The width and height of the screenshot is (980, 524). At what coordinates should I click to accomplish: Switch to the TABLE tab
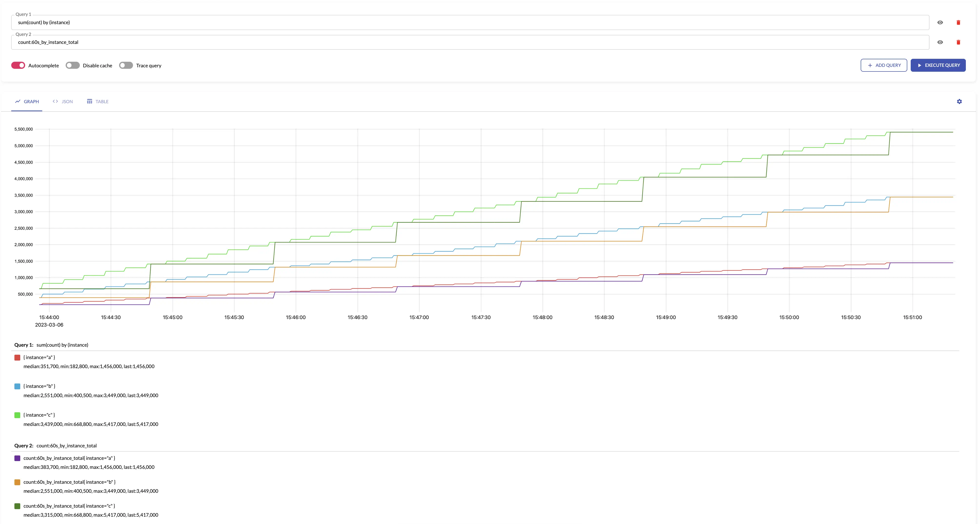[x=98, y=101]
